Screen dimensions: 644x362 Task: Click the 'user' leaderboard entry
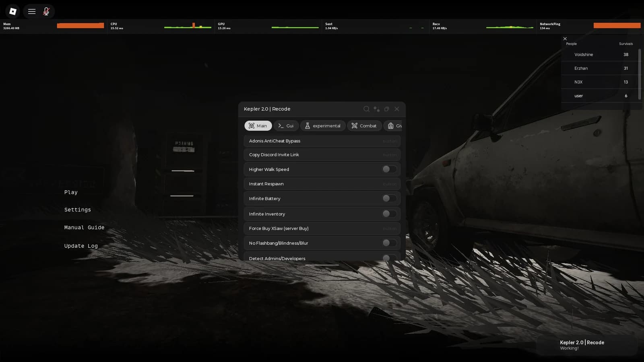click(600, 96)
